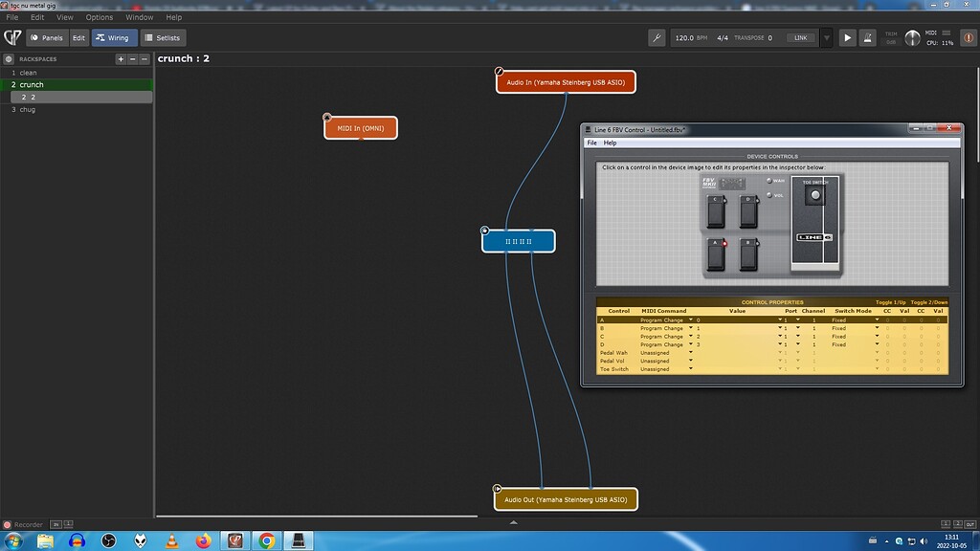Expand the dropdown arrow next to LINK

pos(826,37)
